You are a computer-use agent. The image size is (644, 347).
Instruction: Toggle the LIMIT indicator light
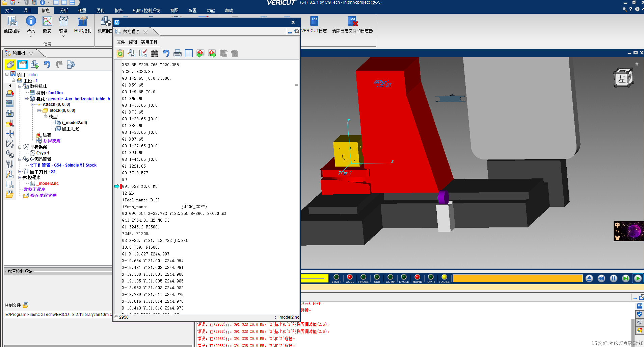coord(336,278)
